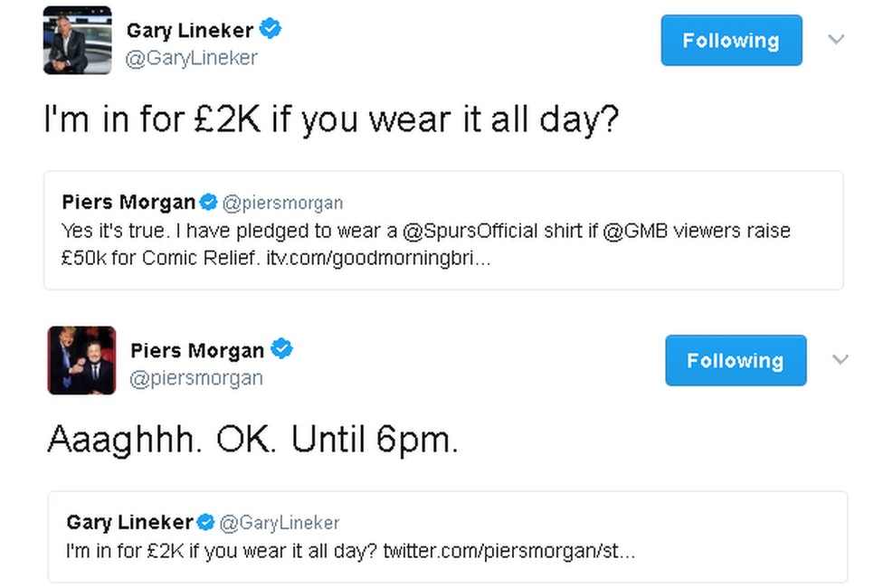The width and height of the screenshot is (883, 588).
Task: Toggle following status for Gary Lineker
Action: tap(731, 40)
